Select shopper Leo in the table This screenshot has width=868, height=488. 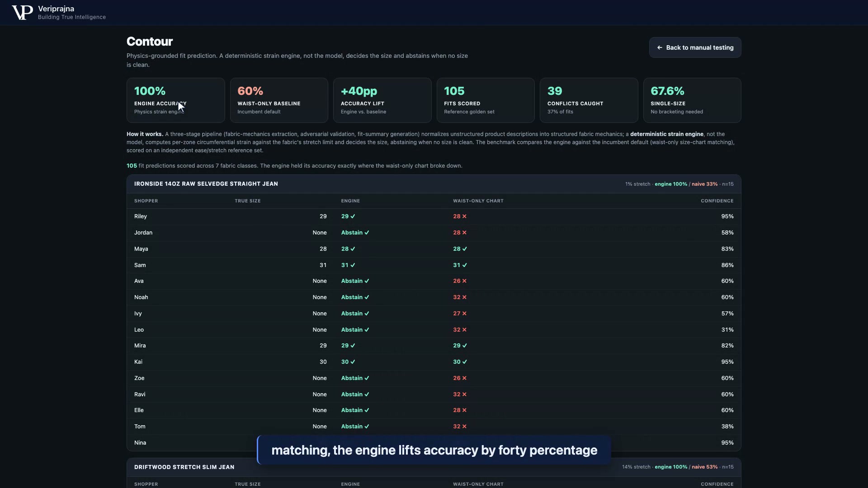coord(139,330)
